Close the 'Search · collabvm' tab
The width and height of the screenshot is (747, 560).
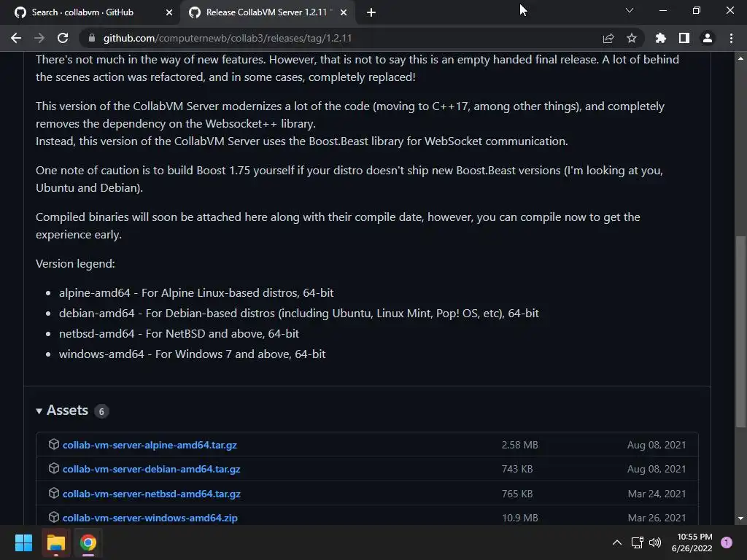pyautogui.click(x=169, y=12)
